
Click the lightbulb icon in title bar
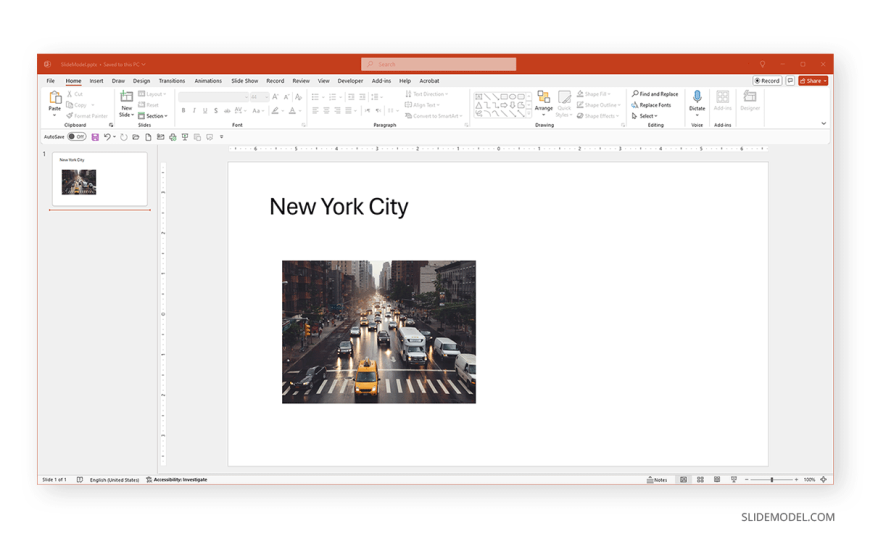[762, 64]
